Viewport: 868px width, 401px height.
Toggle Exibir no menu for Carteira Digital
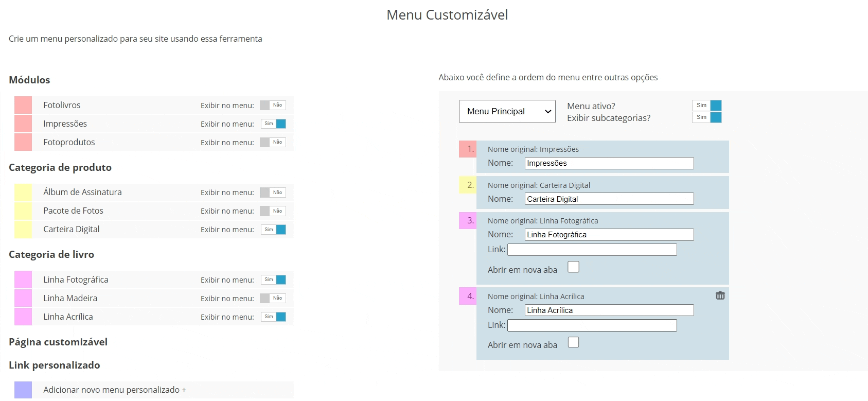(x=273, y=230)
